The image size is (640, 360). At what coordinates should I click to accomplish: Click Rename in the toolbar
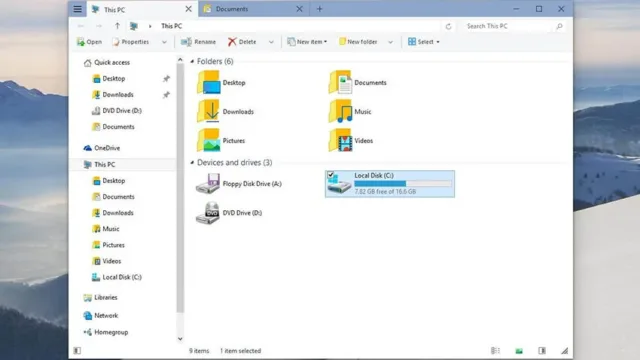[x=198, y=42]
